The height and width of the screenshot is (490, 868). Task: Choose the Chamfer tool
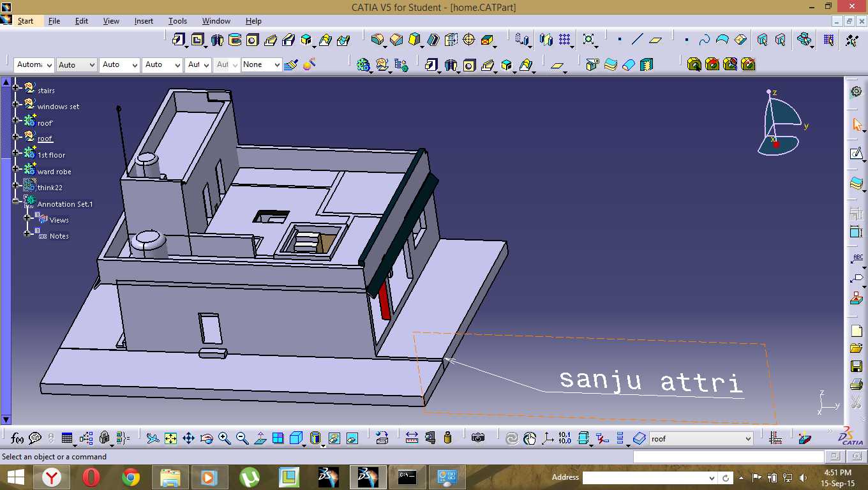pos(396,40)
